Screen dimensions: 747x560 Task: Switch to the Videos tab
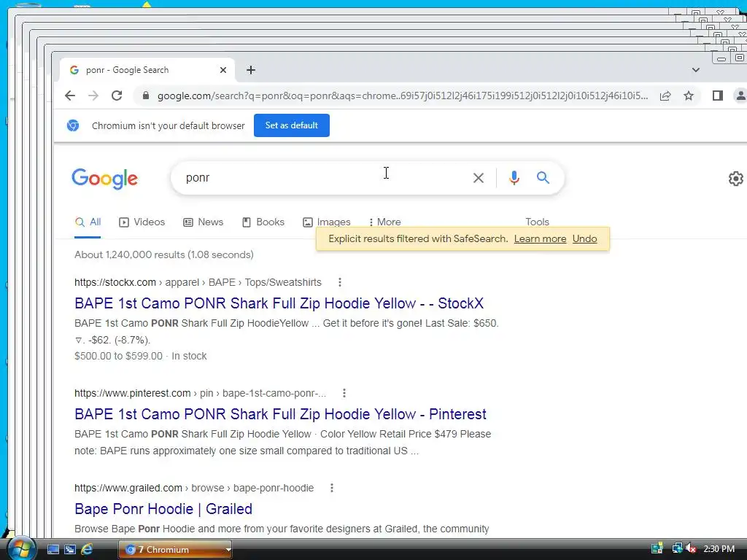[x=142, y=222]
